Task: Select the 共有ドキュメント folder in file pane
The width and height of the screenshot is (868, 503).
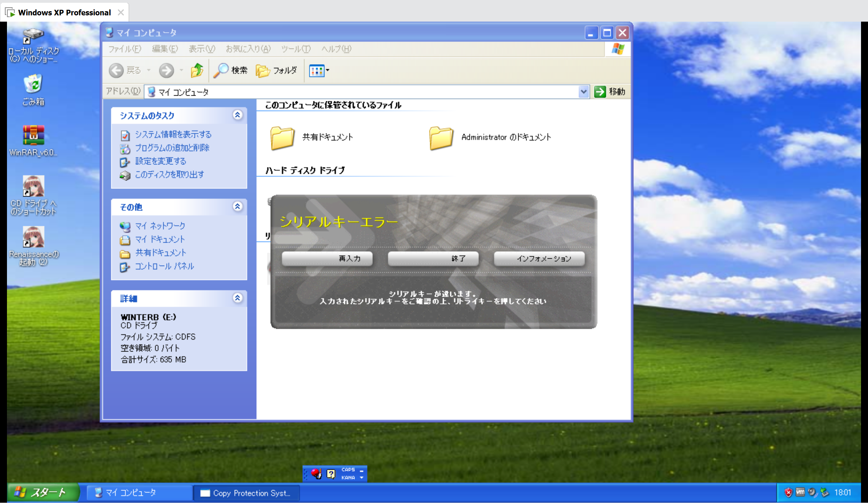Action: pyautogui.click(x=312, y=138)
